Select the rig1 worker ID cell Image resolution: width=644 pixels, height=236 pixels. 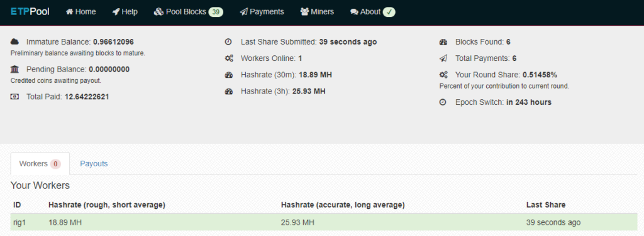click(20, 222)
